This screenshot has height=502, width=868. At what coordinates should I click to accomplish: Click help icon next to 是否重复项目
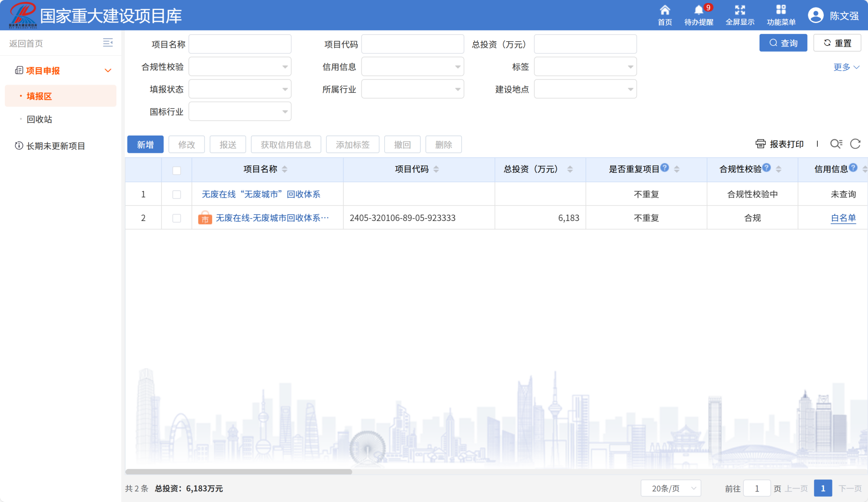point(665,168)
